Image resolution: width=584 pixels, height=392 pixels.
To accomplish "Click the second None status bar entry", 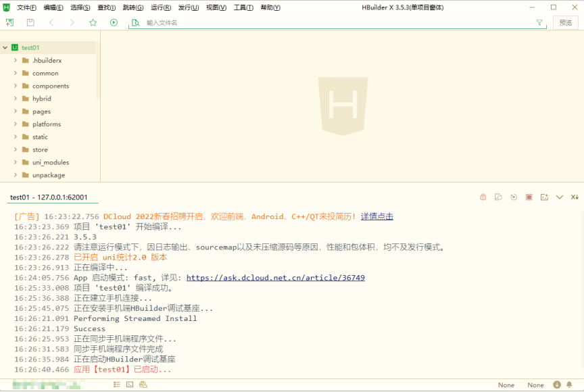I will [535, 385].
